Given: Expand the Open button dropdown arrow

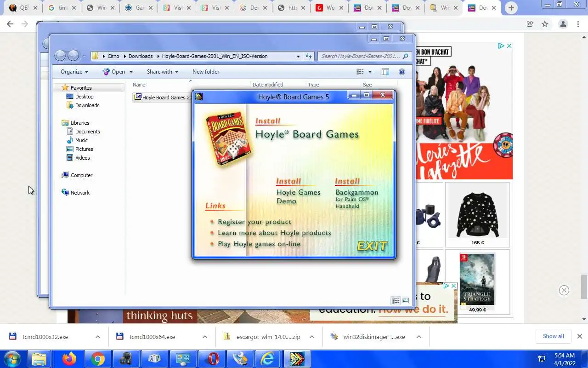Looking at the screenshot, I should point(131,72).
